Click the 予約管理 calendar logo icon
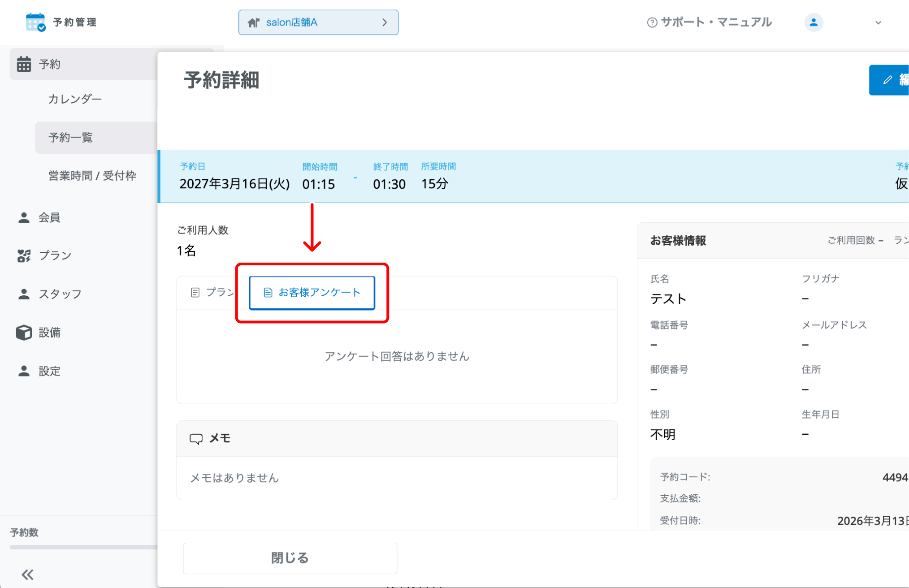Image resolution: width=909 pixels, height=588 pixels. pos(35,22)
